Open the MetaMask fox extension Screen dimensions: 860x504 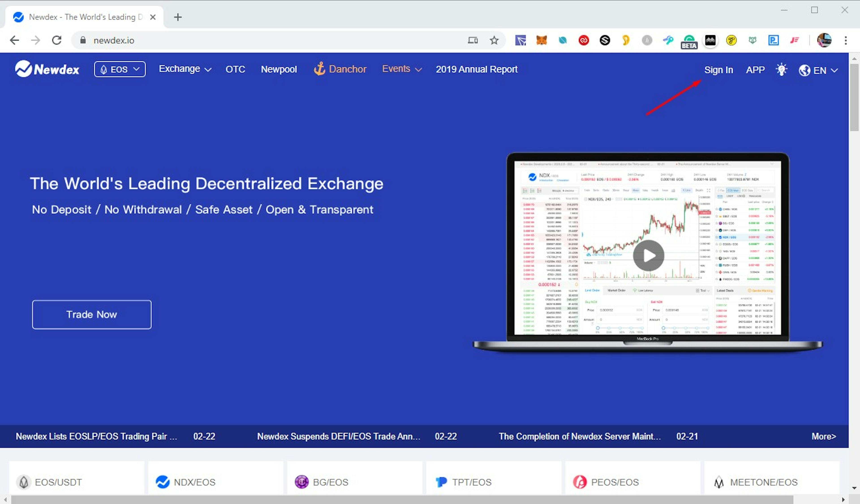[x=542, y=40]
